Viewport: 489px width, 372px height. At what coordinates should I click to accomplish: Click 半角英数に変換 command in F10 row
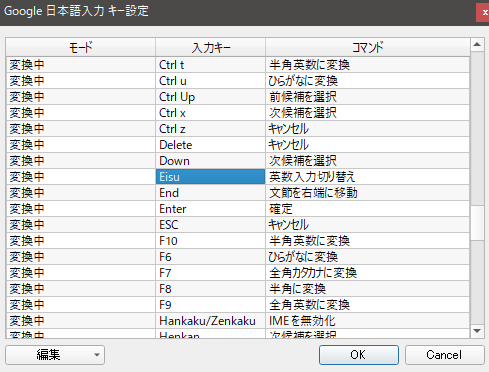[368, 241]
